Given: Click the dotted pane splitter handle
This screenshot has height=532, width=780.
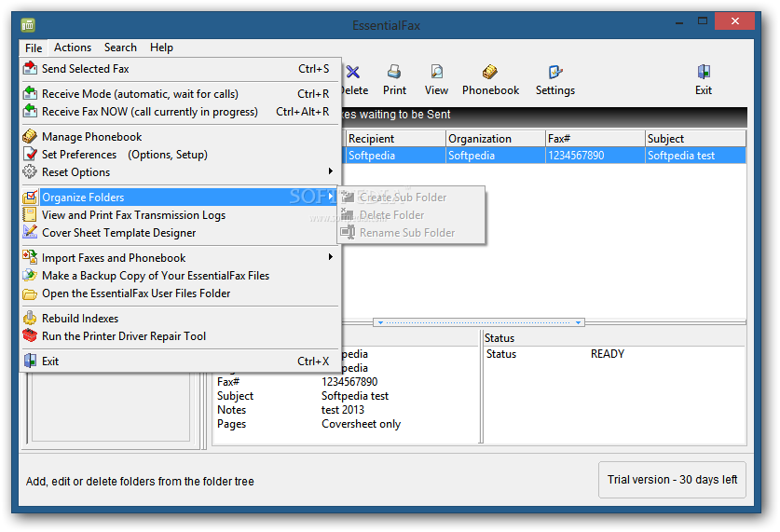Looking at the screenshot, I should point(479,322).
